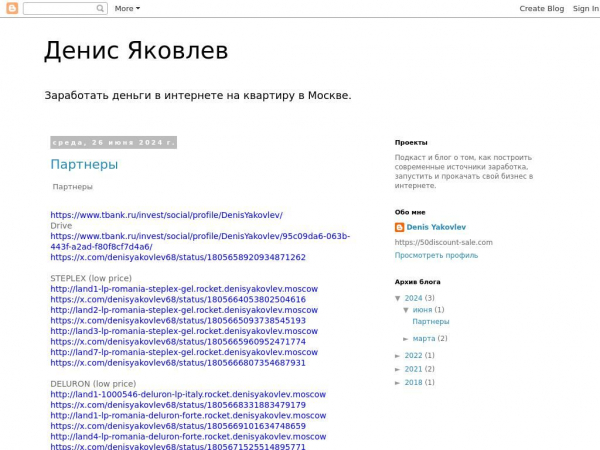This screenshot has width=600, height=450.
Task: Click the blog subtitle about Москве
Action: click(x=198, y=96)
